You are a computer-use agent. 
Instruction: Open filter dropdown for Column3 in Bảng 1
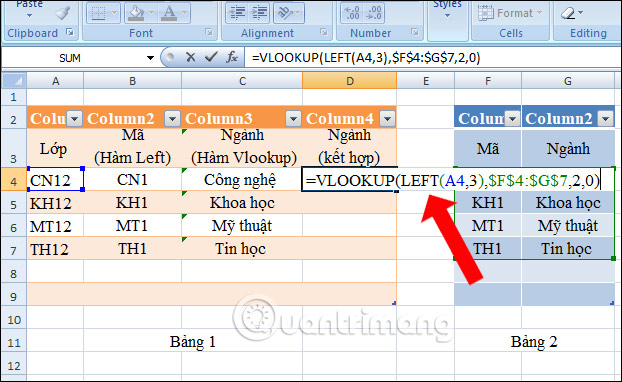point(293,118)
